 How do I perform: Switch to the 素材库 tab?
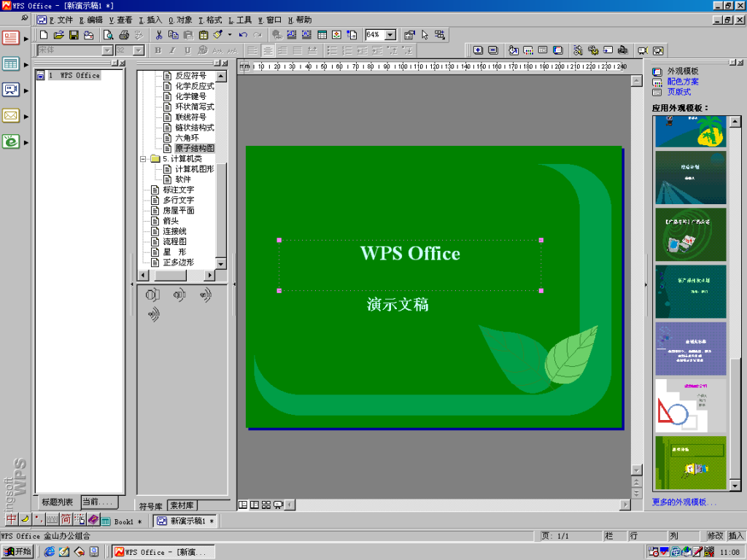pyautogui.click(x=182, y=505)
